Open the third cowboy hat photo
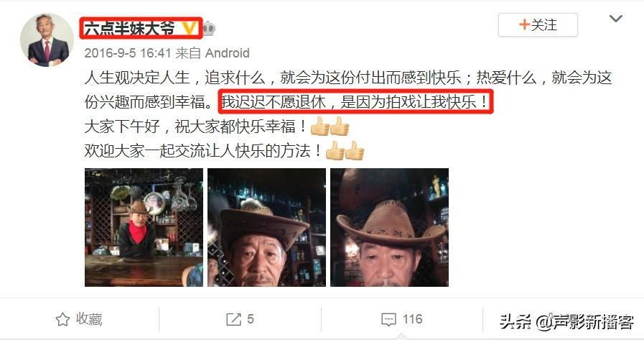The height and width of the screenshot is (340, 644). tap(389, 227)
